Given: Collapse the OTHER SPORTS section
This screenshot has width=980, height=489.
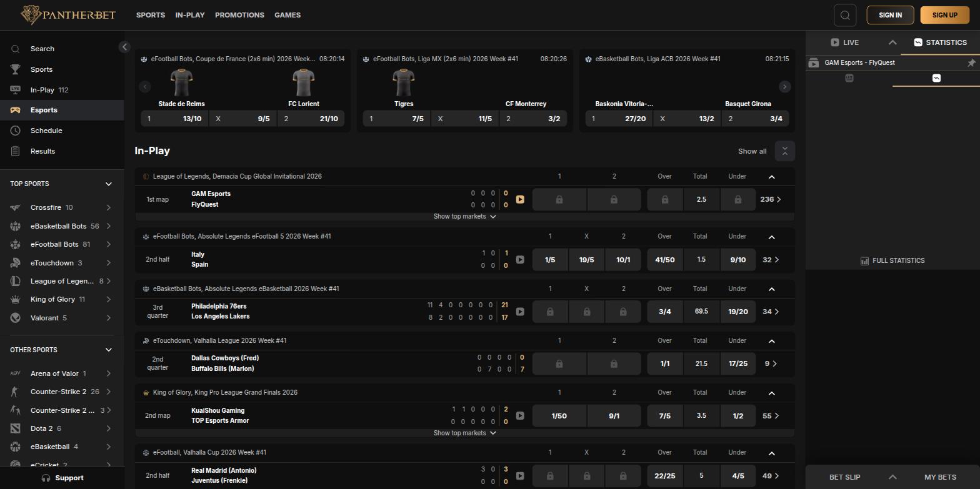Looking at the screenshot, I should (x=109, y=350).
